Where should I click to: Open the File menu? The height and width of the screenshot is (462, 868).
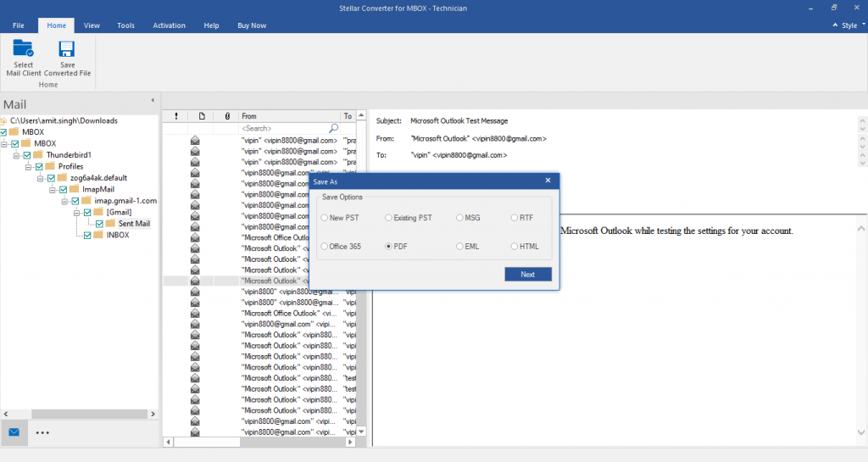(19, 25)
